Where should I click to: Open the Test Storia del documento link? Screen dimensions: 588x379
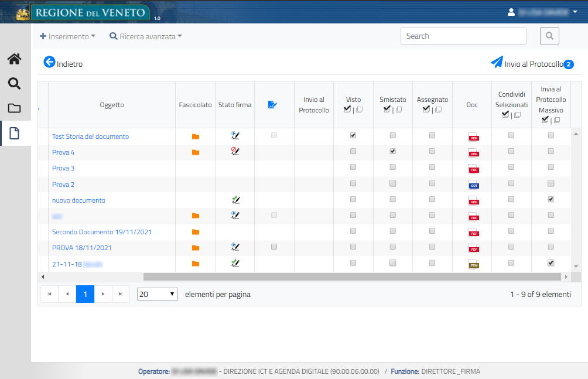pos(90,136)
